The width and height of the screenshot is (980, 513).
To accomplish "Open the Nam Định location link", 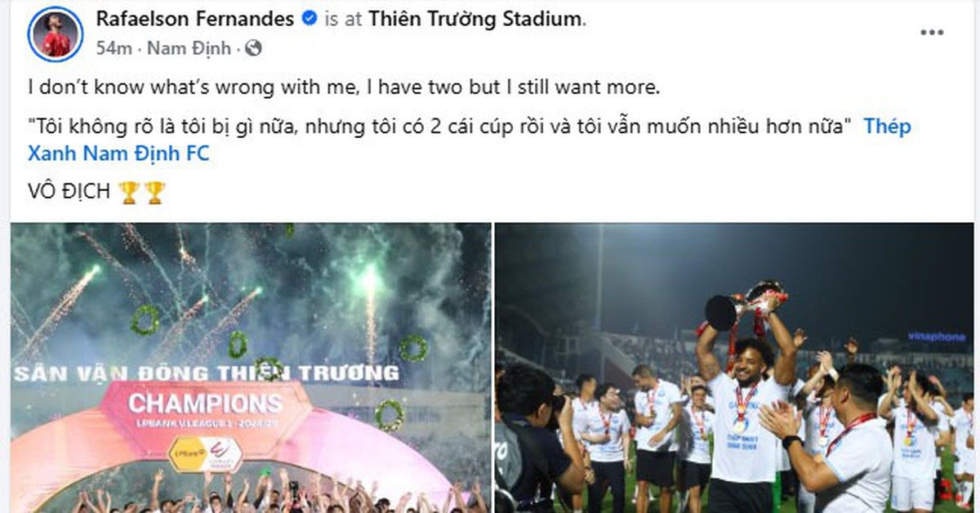I will [190, 48].
